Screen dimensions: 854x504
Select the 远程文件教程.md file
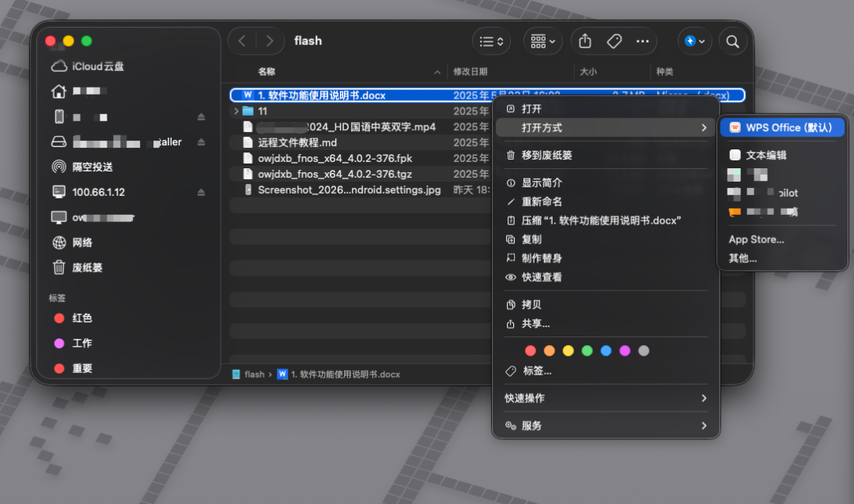tap(297, 143)
